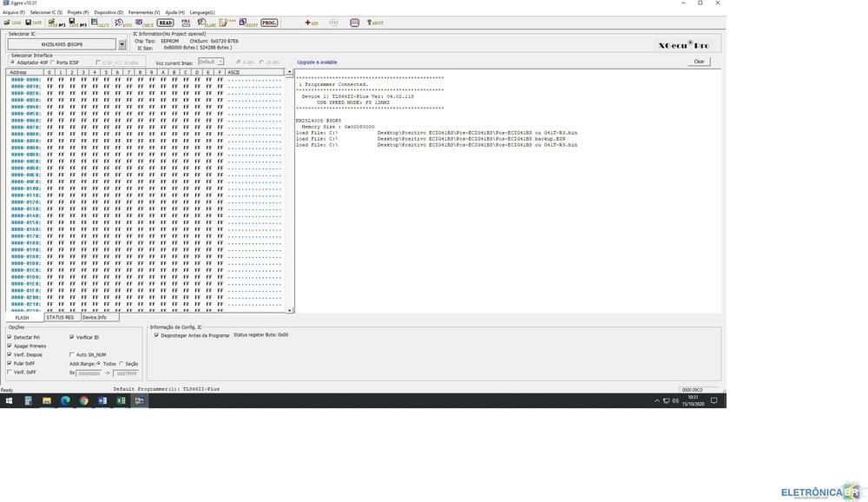Expand the Vcc current Imax dropdown
Viewport: 868px width, 502px height.
click(x=220, y=62)
